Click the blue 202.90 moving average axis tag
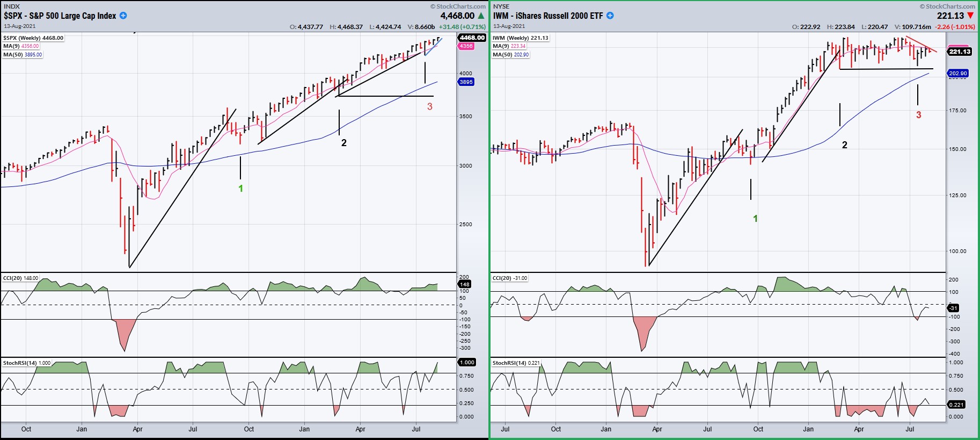Image resolution: width=980 pixels, height=440 pixels. coord(958,73)
